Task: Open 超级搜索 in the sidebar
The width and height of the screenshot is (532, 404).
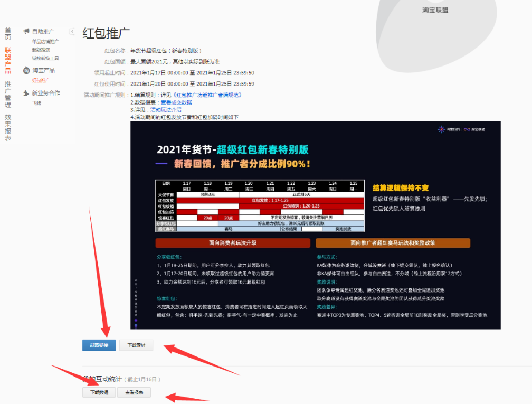Action: pos(41,50)
